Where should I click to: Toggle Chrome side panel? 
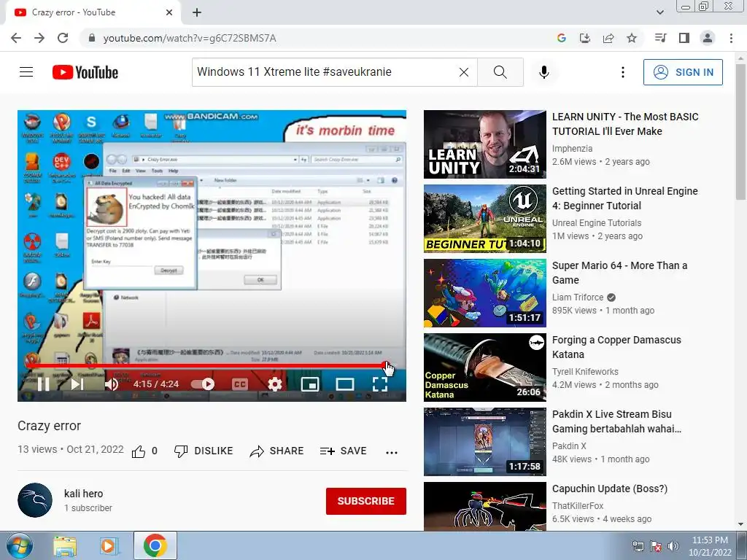coord(684,38)
